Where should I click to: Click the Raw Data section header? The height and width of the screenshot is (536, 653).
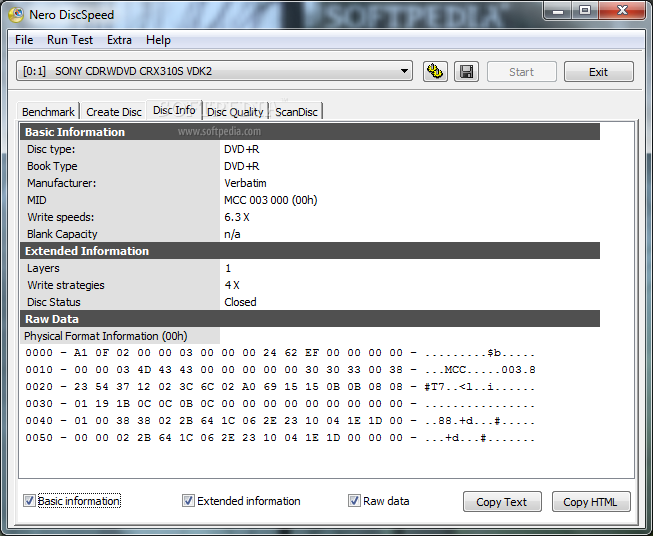point(310,319)
